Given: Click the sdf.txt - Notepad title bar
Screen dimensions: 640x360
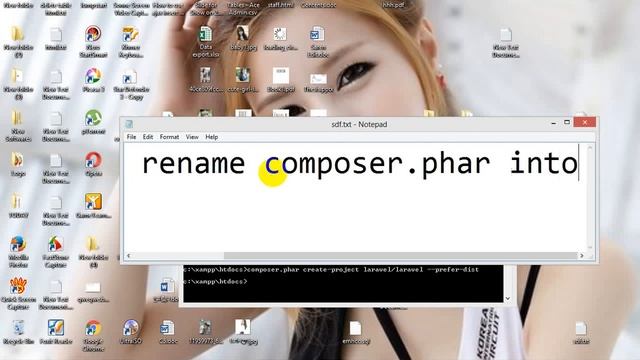Looking at the screenshot, I should pos(359,124).
